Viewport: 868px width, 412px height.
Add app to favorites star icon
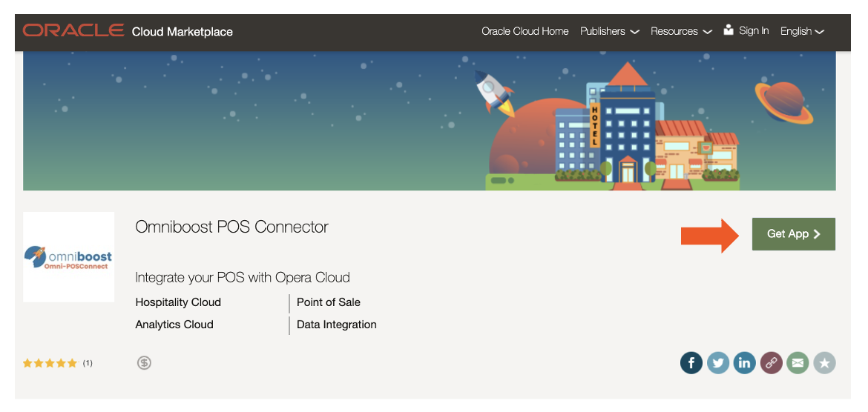tap(824, 363)
